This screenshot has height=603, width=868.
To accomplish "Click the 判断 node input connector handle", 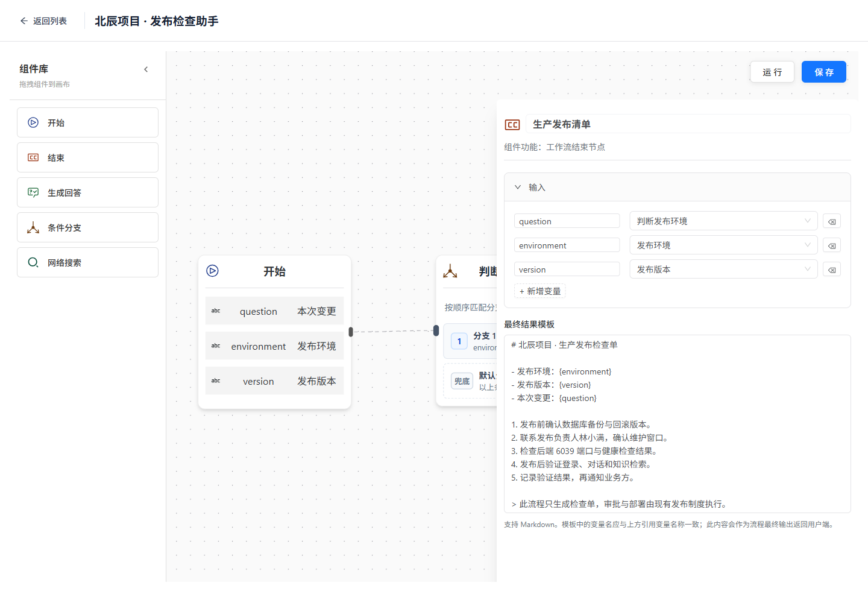I will (x=436, y=330).
